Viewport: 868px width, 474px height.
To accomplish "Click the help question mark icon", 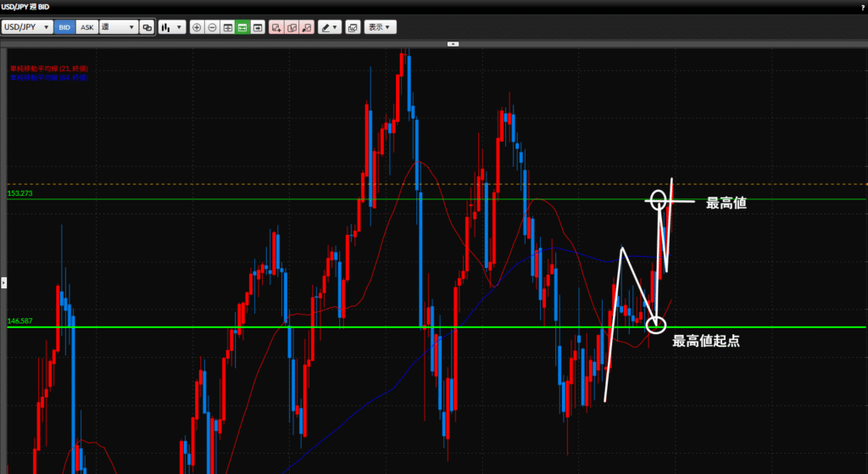I will [x=860, y=7].
